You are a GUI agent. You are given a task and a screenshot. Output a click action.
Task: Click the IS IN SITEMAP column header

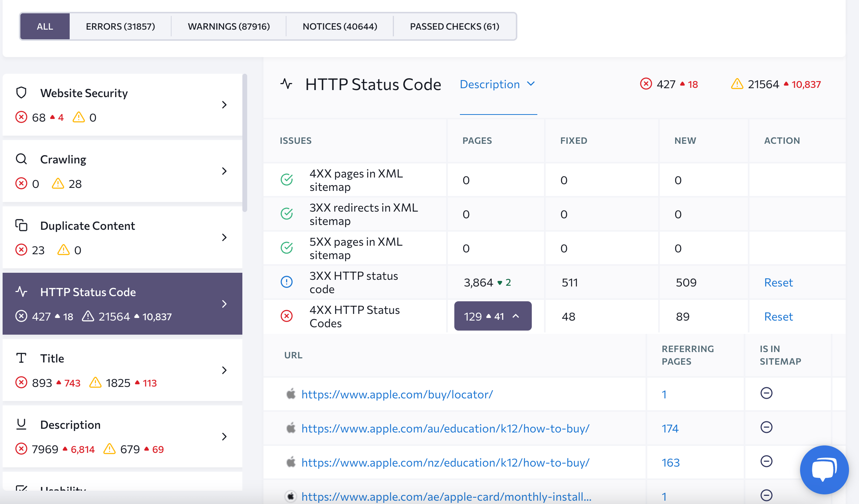[x=780, y=355]
